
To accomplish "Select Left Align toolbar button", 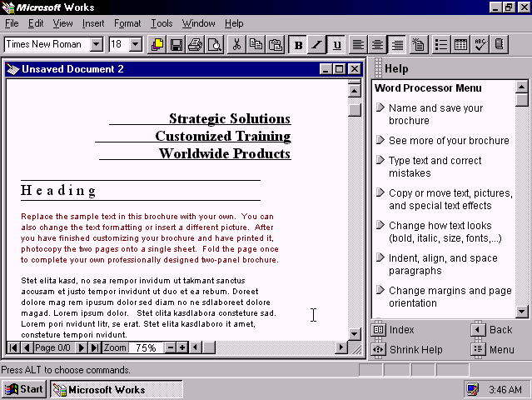I will (358, 44).
